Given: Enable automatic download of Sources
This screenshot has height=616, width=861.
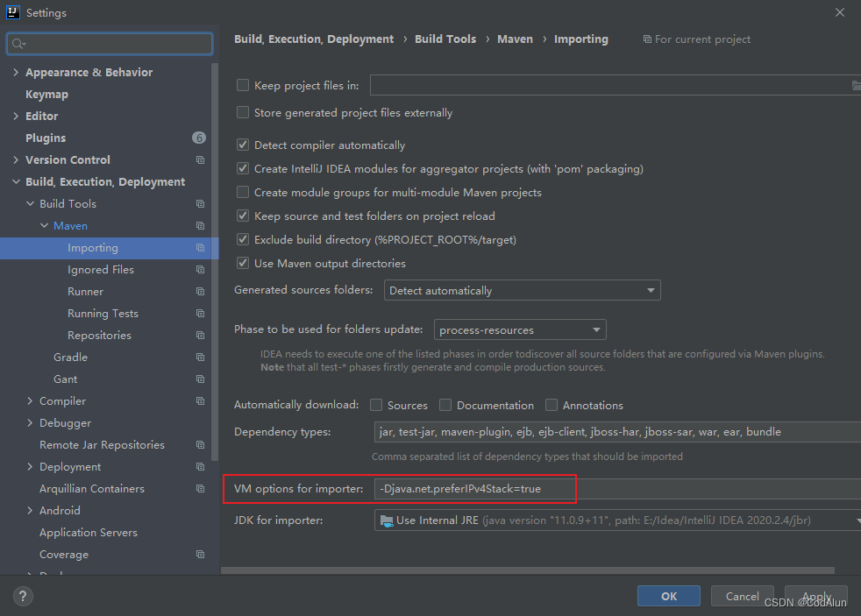Looking at the screenshot, I should point(376,405).
